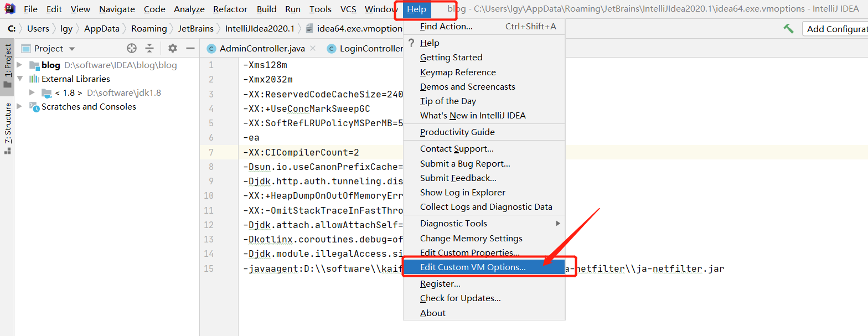Open the Run menu
Viewport: 868px width, 336px height.
pyautogui.click(x=293, y=9)
